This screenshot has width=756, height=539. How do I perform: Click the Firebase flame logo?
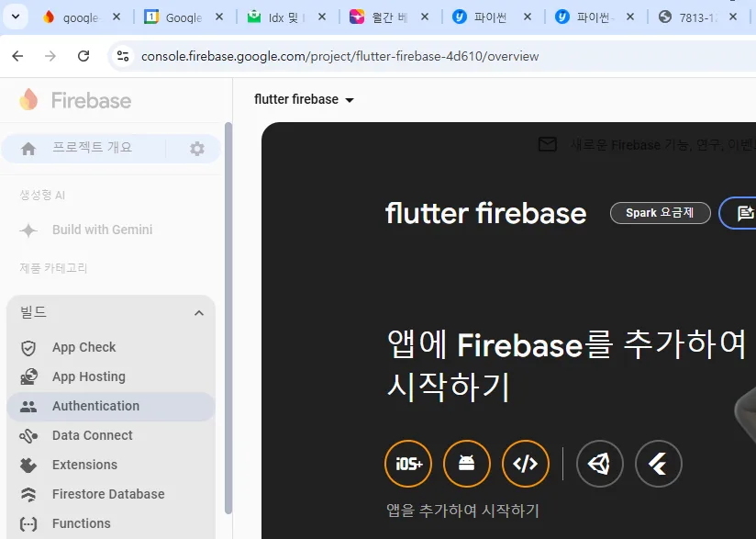(28, 100)
